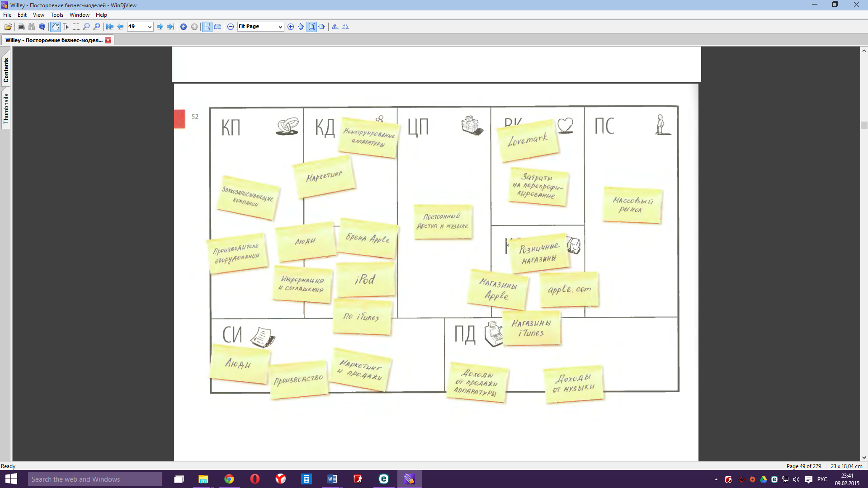Toggle Fit Page zoom button
868x488 pixels.
pos(311,27)
